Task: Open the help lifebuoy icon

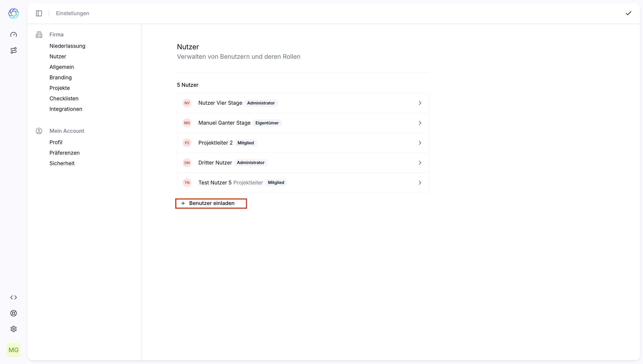Action: click(x=14, y=313)
